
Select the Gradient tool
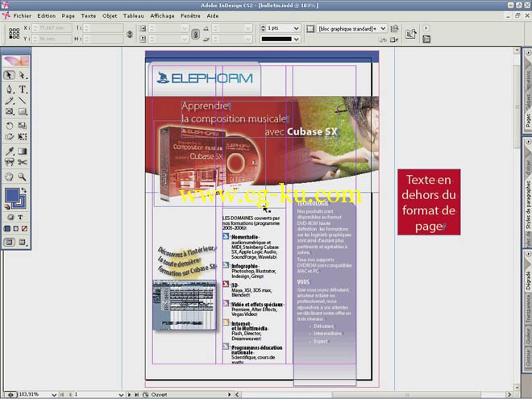[23, 151]
